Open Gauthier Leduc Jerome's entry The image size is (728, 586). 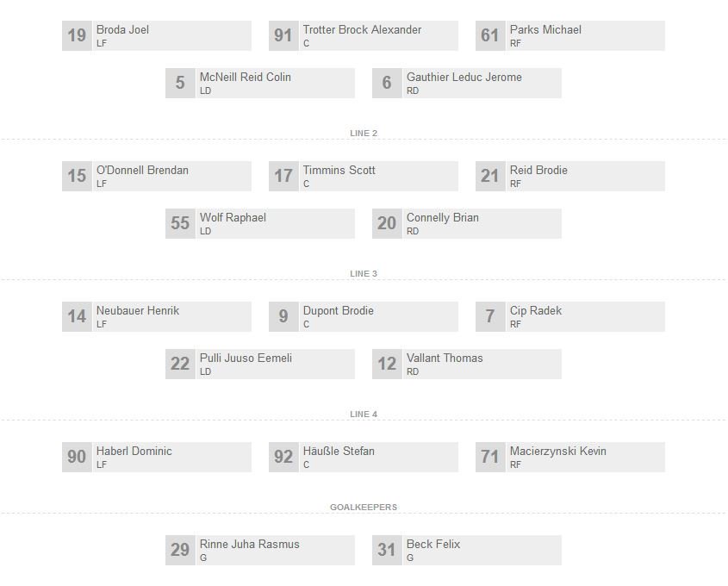click(x=466, y=84)
